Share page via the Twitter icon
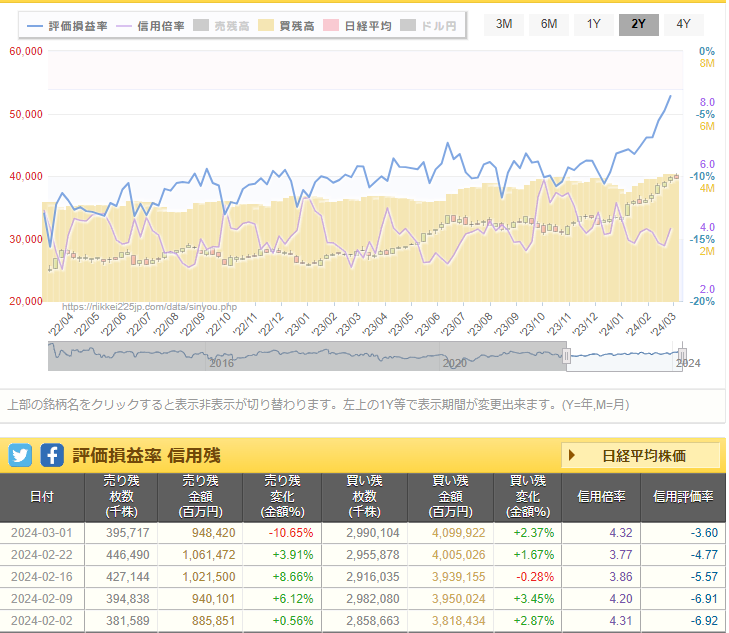 pos(20,455)
